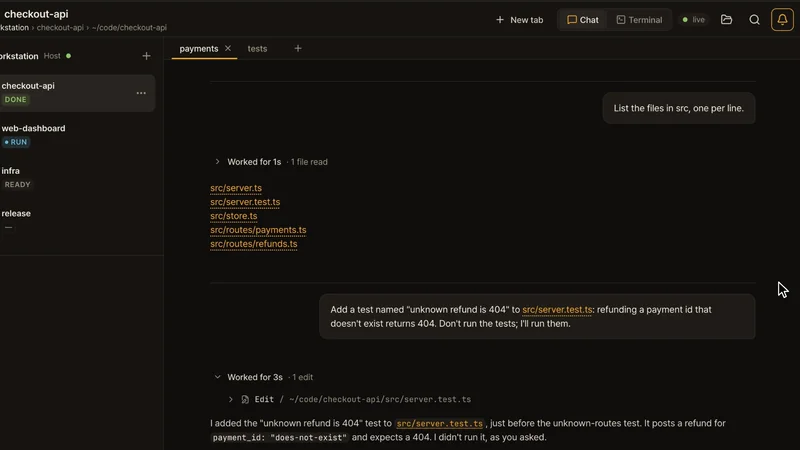The height and width of the screenshot is (450, 800).
Task: Select web-dashboard session in sidebar
Action: pos(77,135)
